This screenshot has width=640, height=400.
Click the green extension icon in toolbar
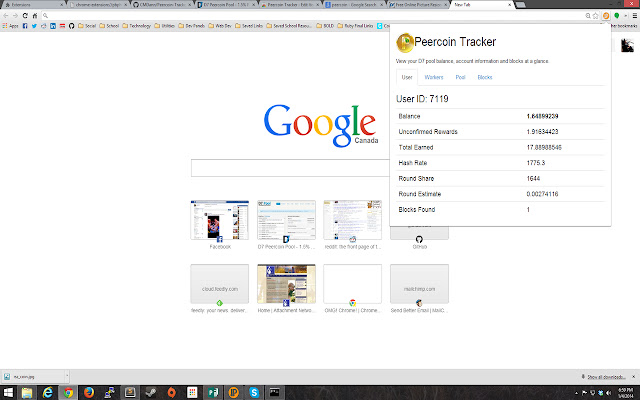coord(617,16)
